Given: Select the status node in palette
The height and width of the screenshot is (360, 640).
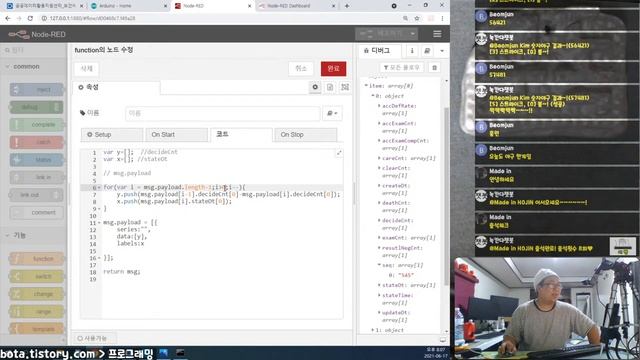Looking at the screenshot, I should click(x=37, y=160).
